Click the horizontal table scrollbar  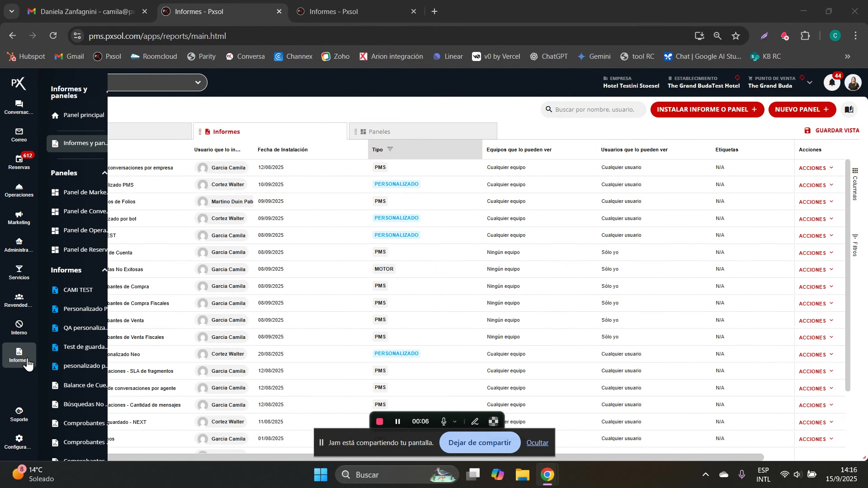(435, 457)
